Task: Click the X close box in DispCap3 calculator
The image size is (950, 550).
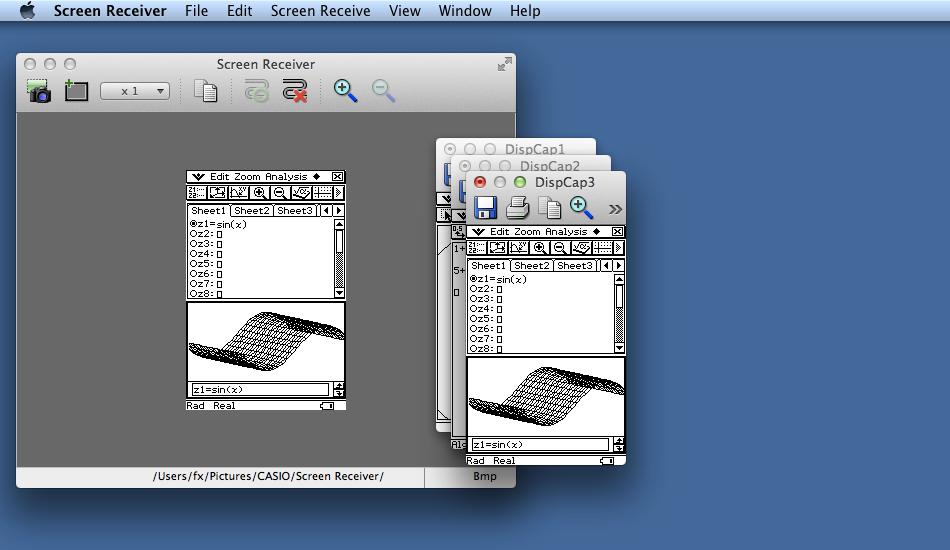Action: (x=617, y=232)
